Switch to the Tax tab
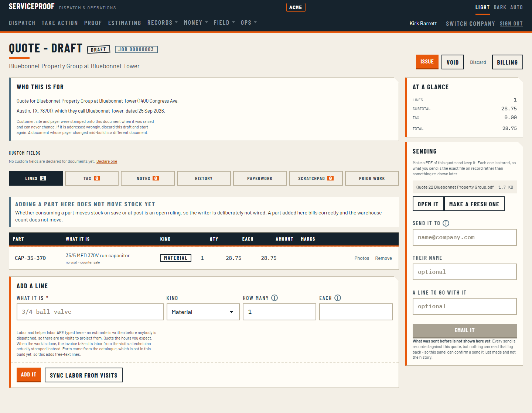Screen dimensions: 532x413 [92, 178]
